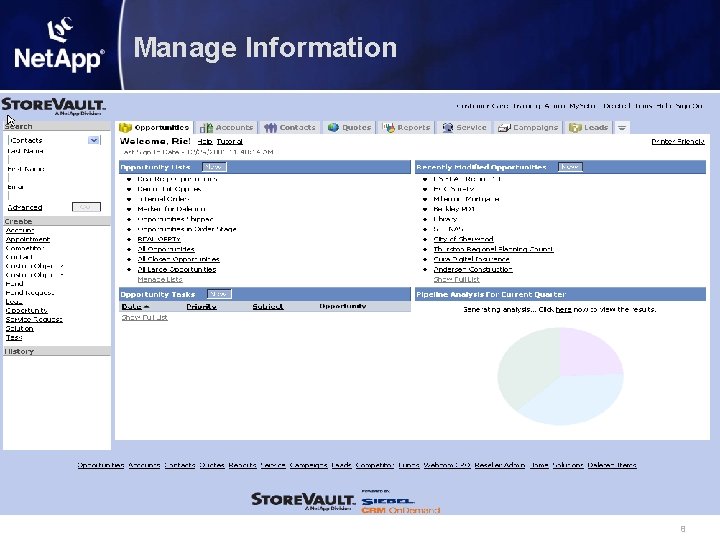Click the pipeline analysis pie chart
This screenshot has height=540, width=720.
point(560,376)
